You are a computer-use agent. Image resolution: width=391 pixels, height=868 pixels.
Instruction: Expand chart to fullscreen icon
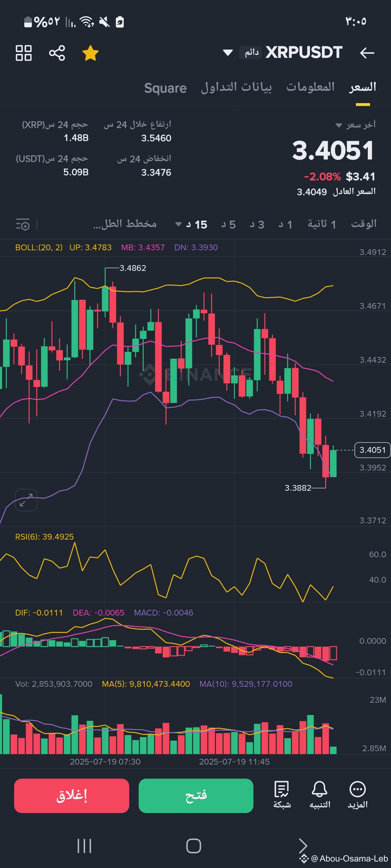point(26,500)
